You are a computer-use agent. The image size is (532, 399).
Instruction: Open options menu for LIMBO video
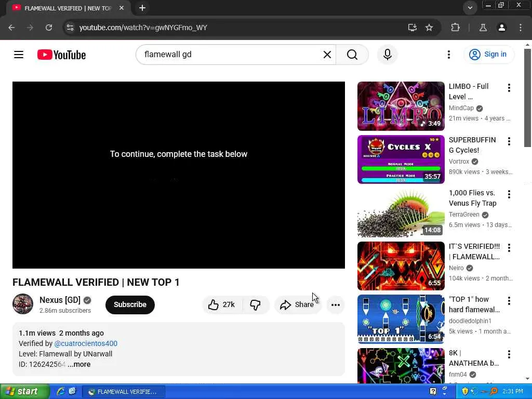click(x=509, y=88)
